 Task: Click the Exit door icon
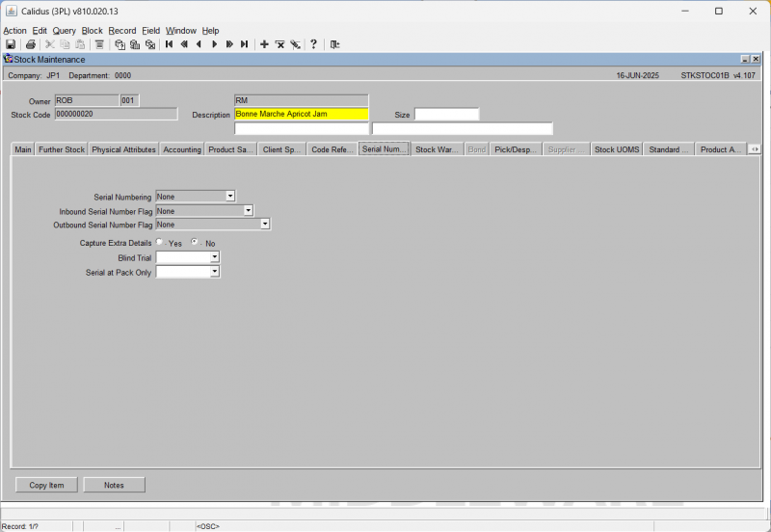[334, 44]
